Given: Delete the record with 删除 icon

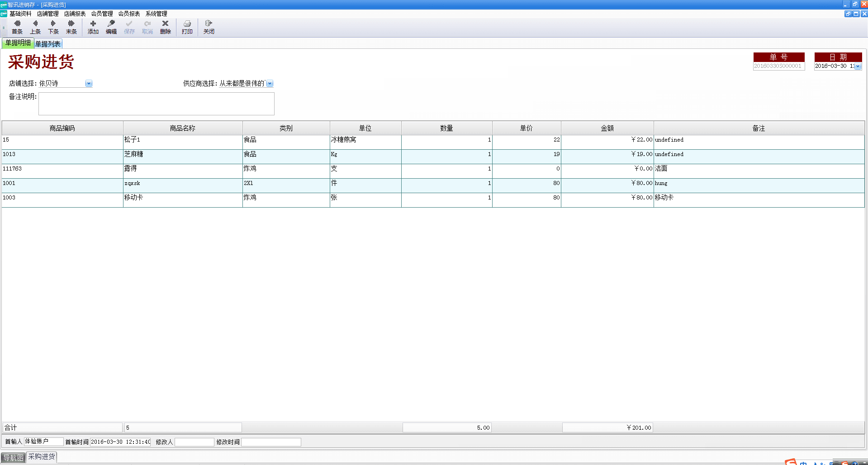Looking at the screenshot, I should pyautogui.click(x=166, y=27).
